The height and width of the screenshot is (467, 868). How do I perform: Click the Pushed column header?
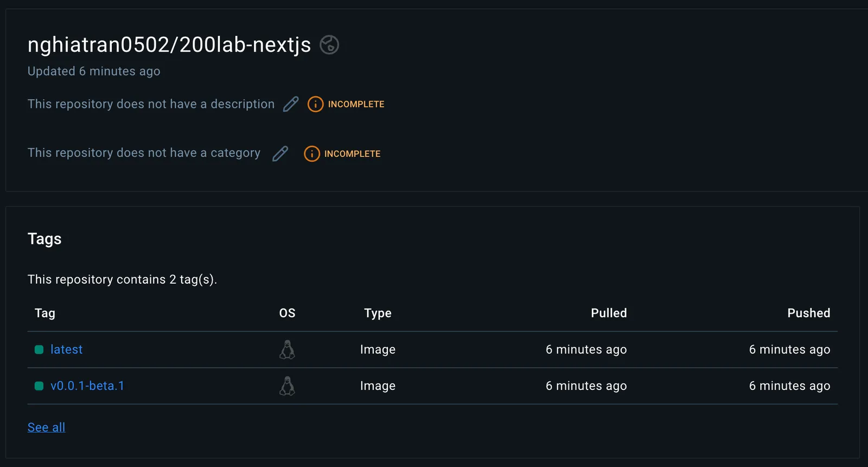(x=809, y=313)
